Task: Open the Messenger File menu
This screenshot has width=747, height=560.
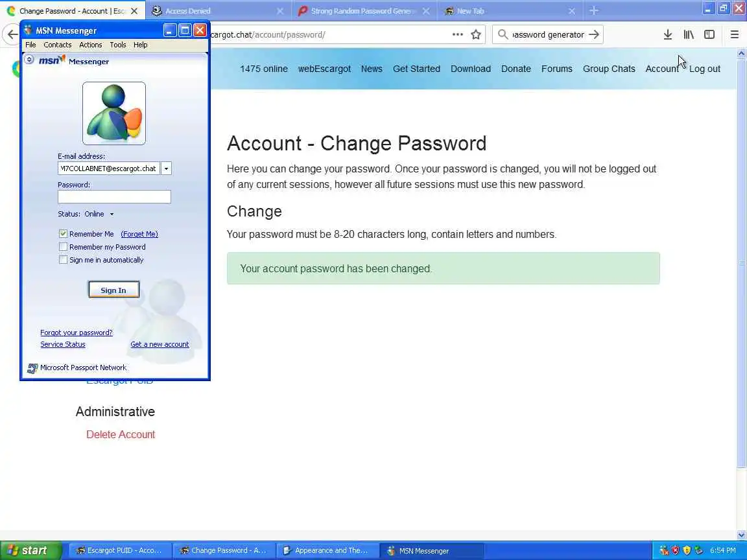Action: 30,45
